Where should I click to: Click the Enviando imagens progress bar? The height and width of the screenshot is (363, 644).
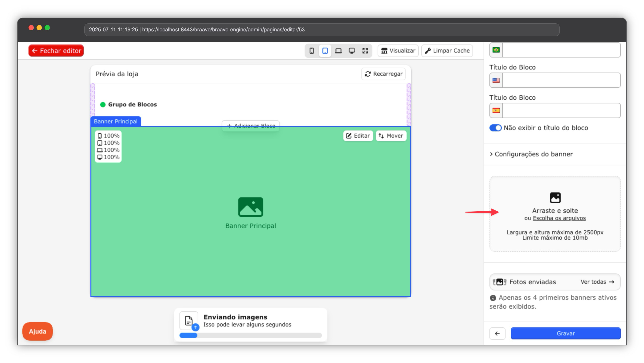click(251, 336)
